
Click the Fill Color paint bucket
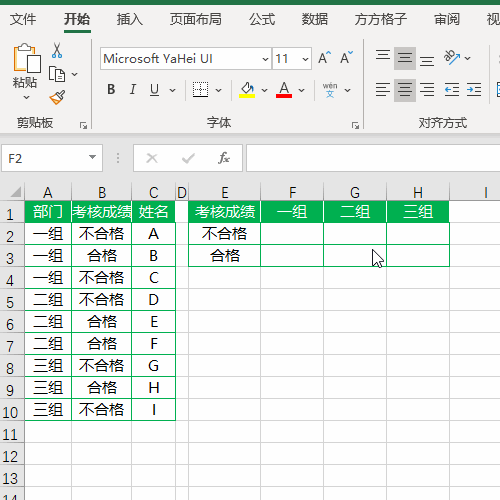click(247, 90)
